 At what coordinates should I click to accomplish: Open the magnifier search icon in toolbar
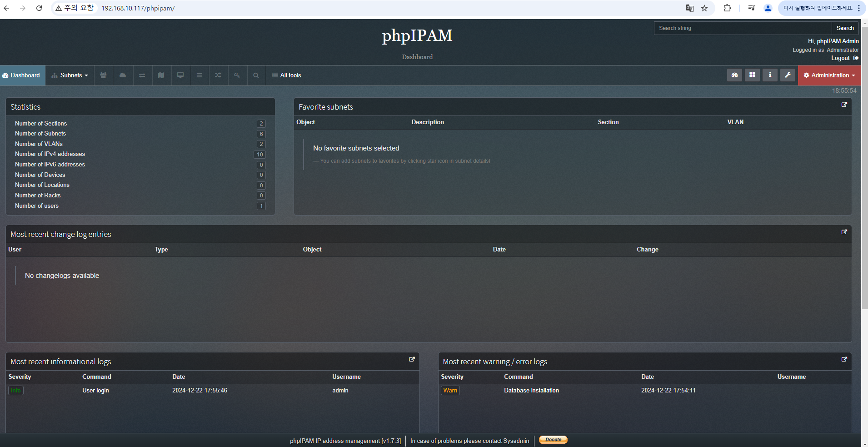(x=256, y=75)
